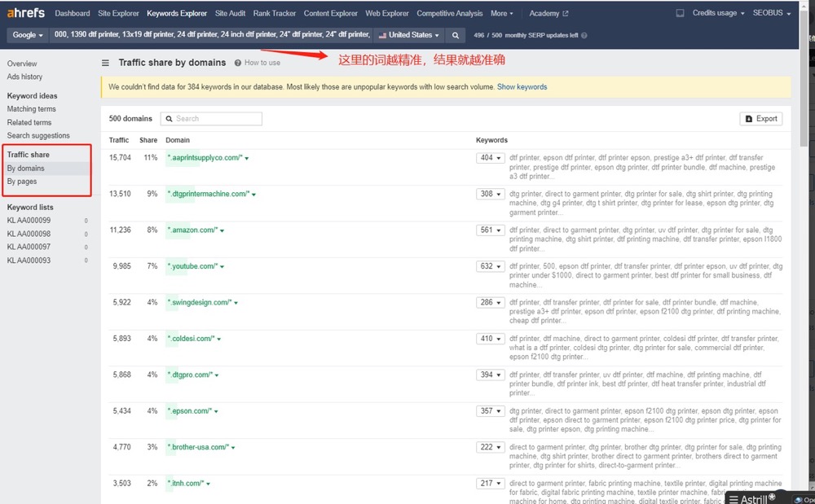Expand the 286 keywords dropdown for swingdesign
The height and width of the screenshot is (504, 815).
490,303
